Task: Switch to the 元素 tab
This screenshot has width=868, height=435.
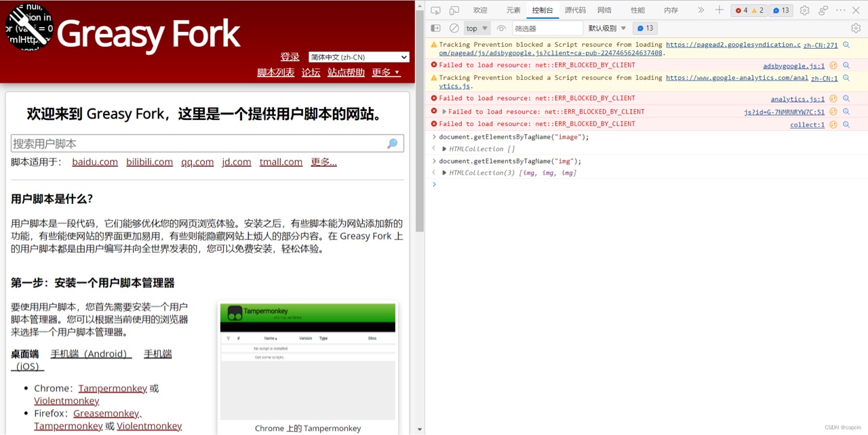Action: tap(513, 10)
